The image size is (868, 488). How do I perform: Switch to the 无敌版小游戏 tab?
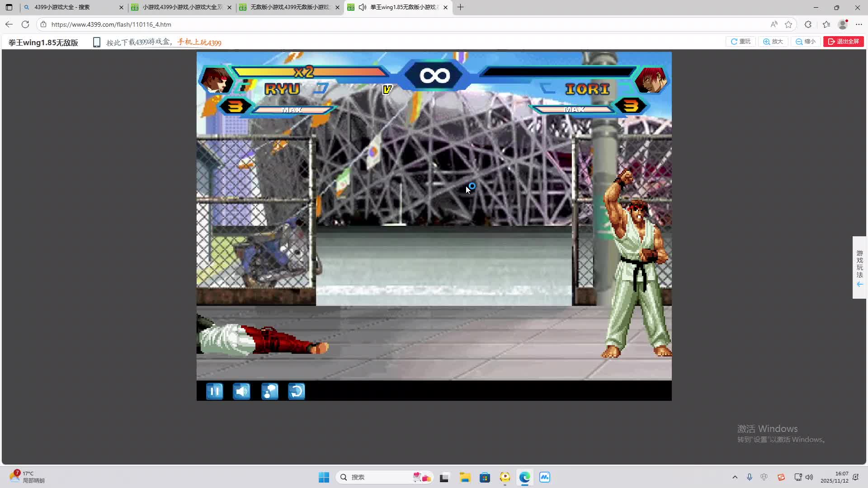(289, 7)
